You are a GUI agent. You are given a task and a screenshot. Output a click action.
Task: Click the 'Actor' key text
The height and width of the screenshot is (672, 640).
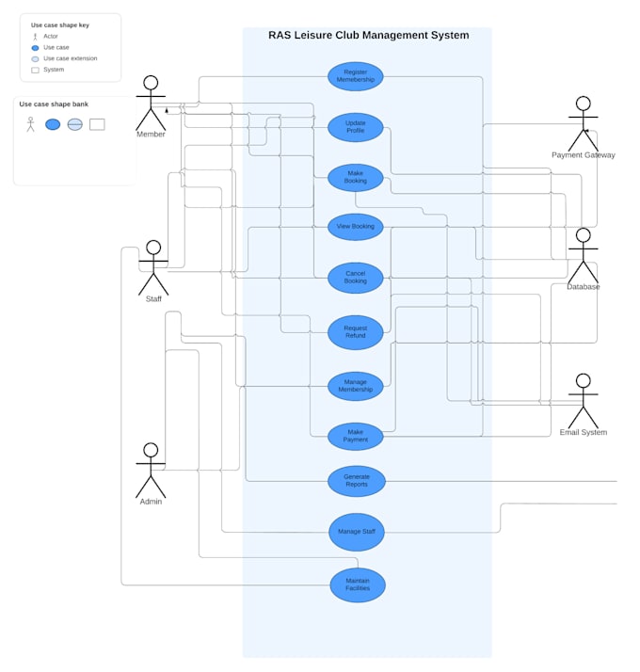[51, 37]
